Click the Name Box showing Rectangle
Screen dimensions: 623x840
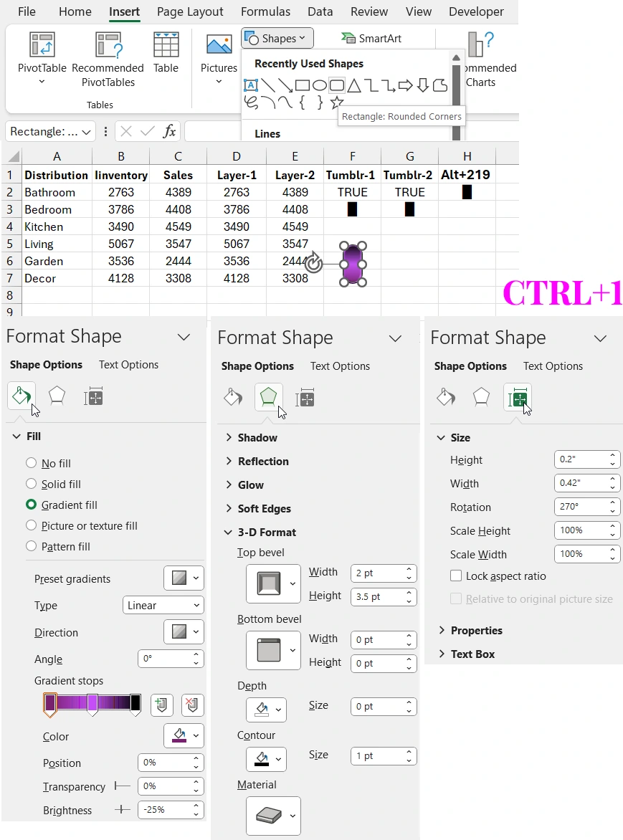(x=46, y=131)
